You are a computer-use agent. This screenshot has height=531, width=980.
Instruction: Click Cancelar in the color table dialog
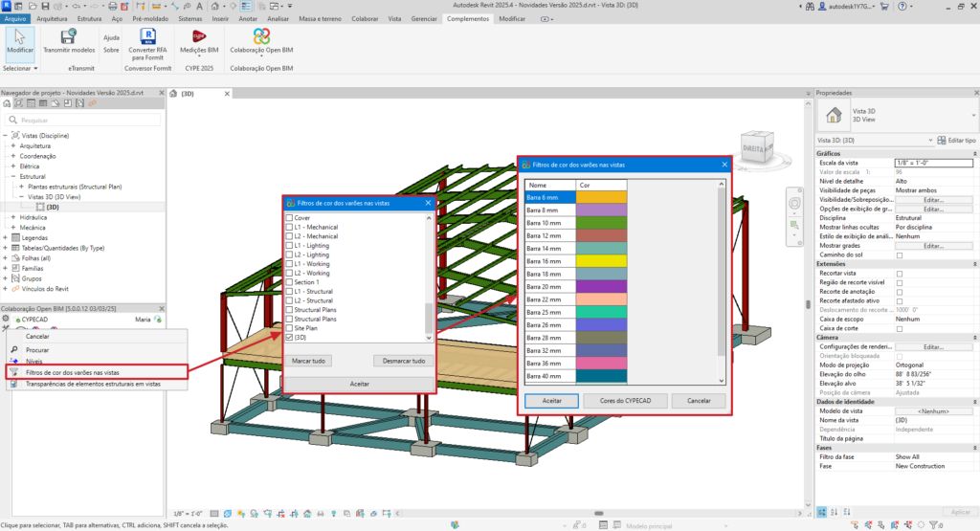(699, 401)
